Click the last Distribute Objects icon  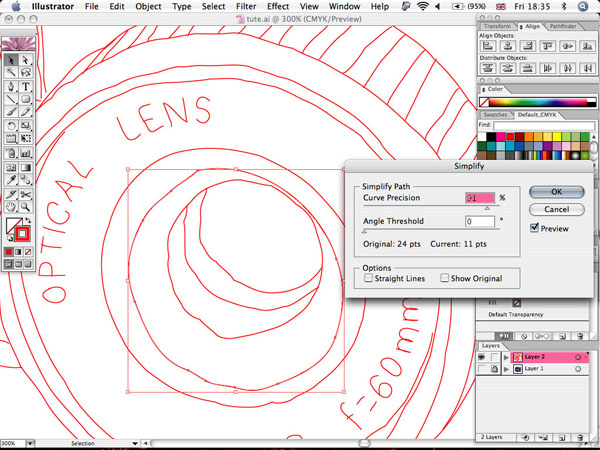point(587,68)
